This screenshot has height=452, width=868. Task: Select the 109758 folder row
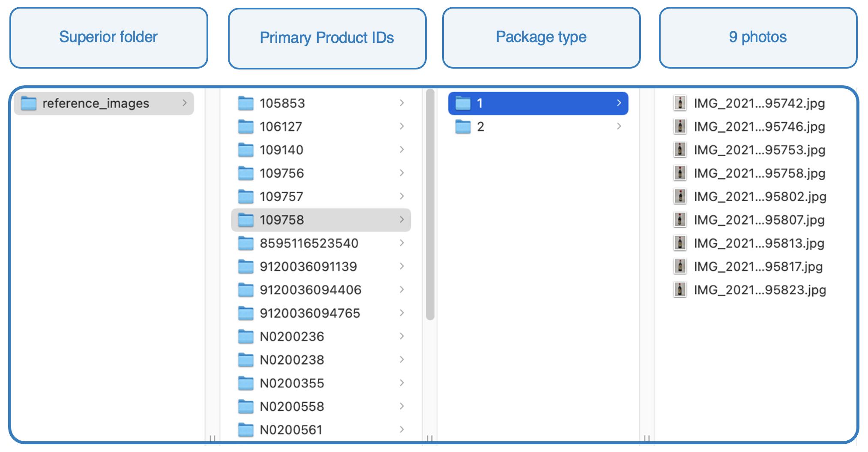321,220
